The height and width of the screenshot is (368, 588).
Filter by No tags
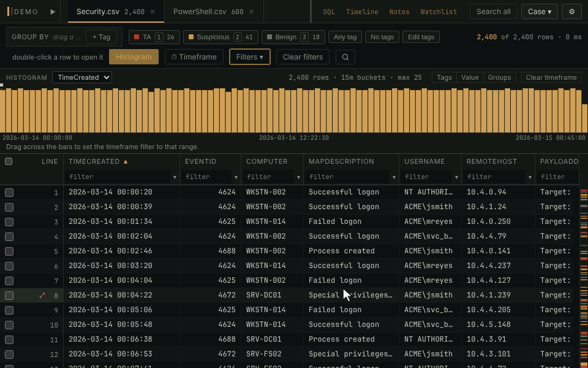382,37
